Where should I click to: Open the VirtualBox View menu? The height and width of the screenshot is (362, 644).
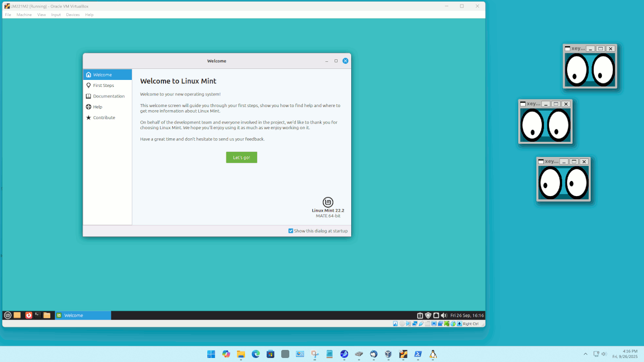(41, 15)
